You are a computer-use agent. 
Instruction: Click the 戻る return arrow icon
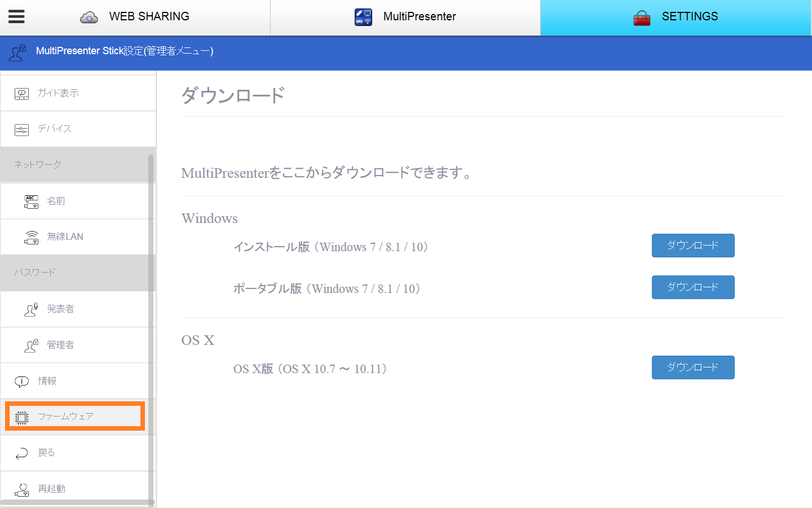pos(21,453)
